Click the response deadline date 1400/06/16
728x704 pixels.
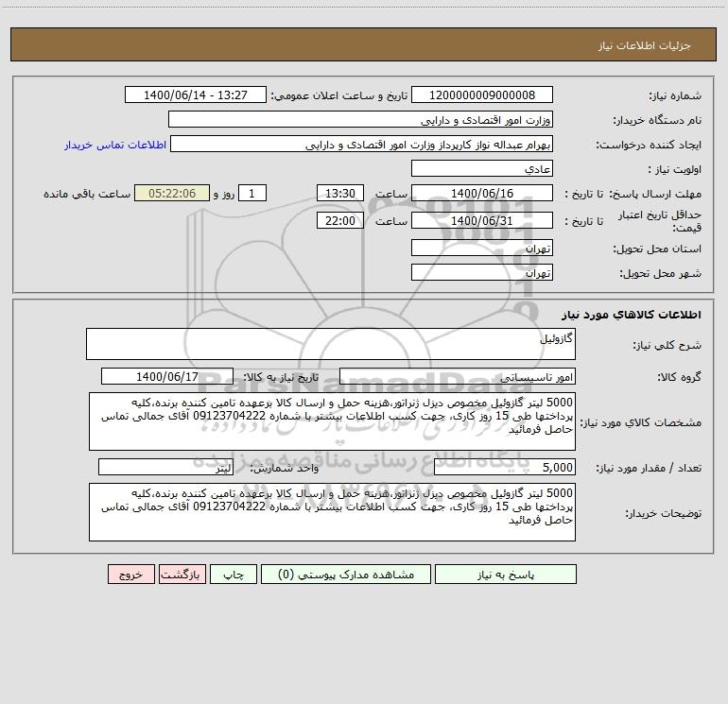[482, 193]
